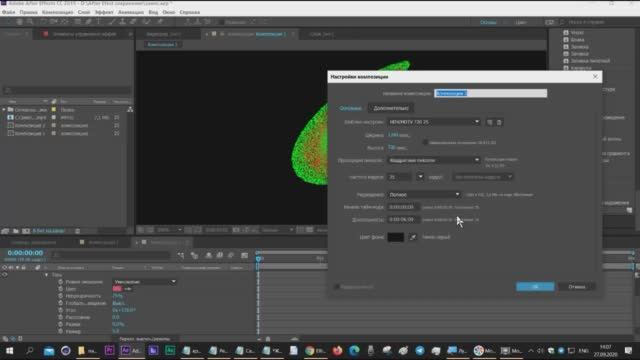Click the new folder icon under the Project panel
This screenshot has height=360, width=640.
pyautogui.click(x=16, y=231)
